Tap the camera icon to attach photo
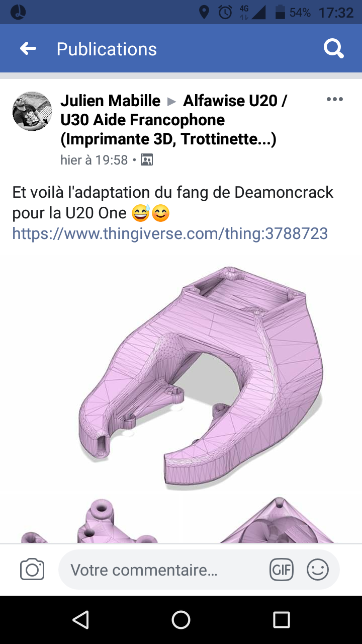This screenshot has width=362, height=644. (32, 570)
